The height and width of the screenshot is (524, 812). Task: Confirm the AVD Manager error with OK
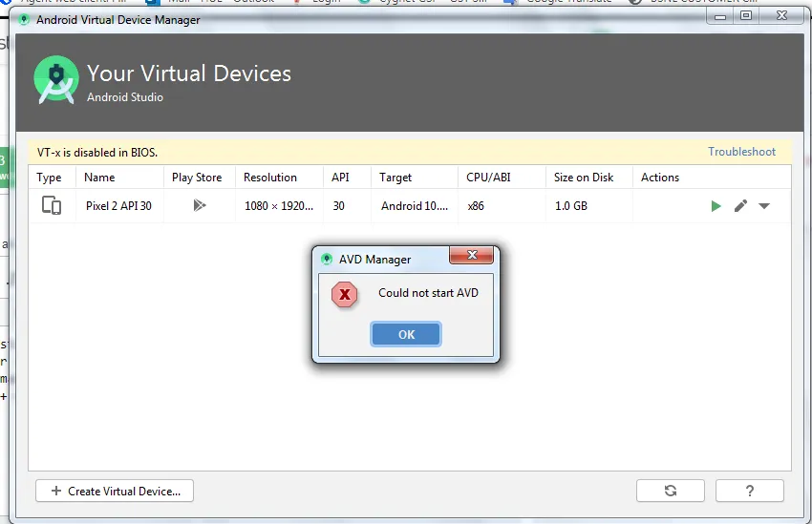[x=406, y=334]
